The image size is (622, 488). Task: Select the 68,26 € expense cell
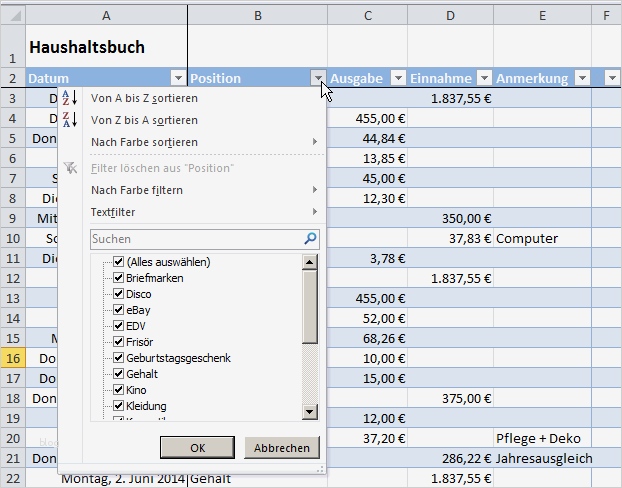[368, 338]
